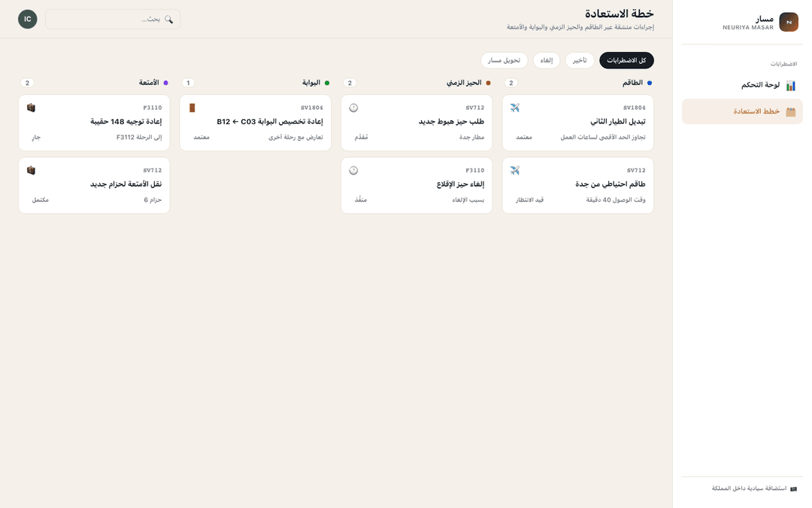
Task: Click the جارٍ status on the F3110 baggage card
Action: (x=36, y=138)
